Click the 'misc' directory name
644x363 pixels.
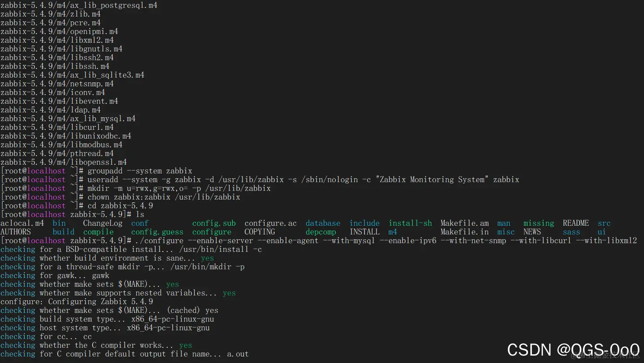(x=506, y=232)
